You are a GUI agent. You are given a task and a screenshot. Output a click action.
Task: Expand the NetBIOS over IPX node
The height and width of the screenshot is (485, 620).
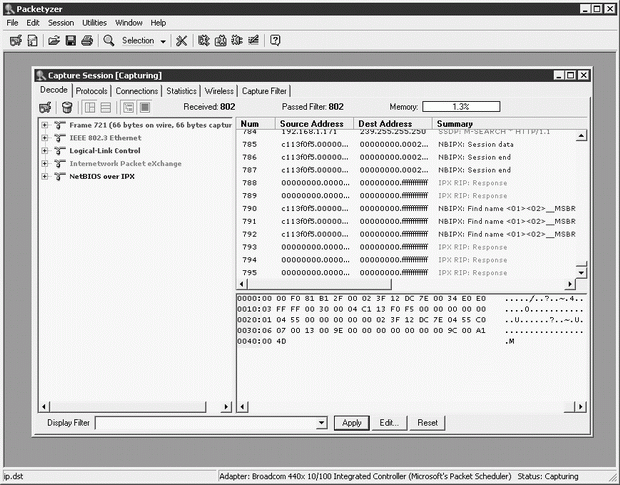tap(45, 176)
